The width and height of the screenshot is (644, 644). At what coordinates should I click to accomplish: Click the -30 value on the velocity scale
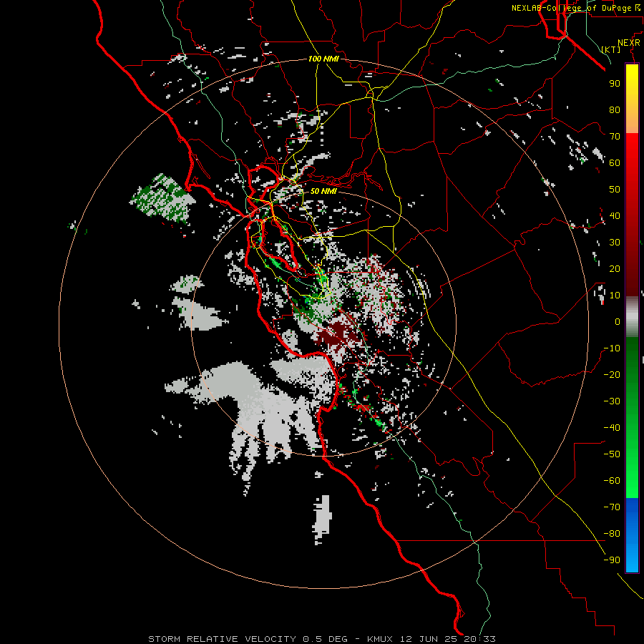[x=612, y=401]
